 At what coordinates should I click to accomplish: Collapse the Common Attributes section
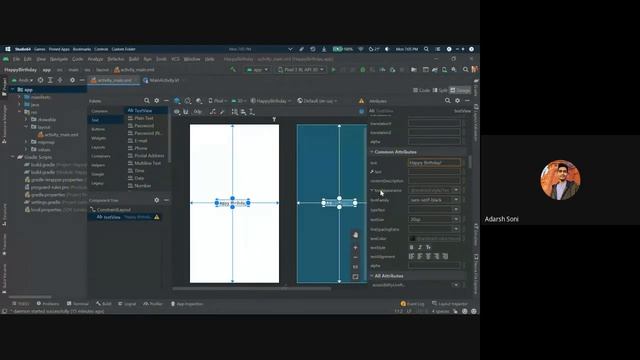click(372, 152)
